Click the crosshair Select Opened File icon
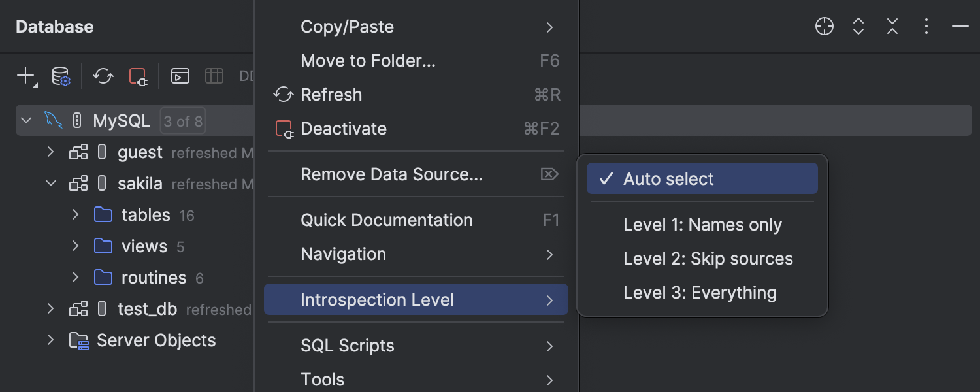The width and height of the screenshot is (980, 392). point(825,27)
